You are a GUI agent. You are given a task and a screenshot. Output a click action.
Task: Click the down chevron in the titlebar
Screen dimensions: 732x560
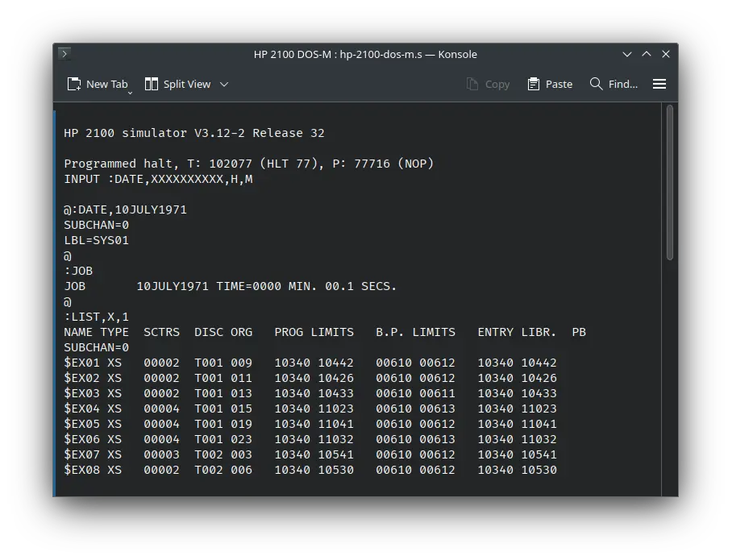pyautogui.click(x=627, y=54)
